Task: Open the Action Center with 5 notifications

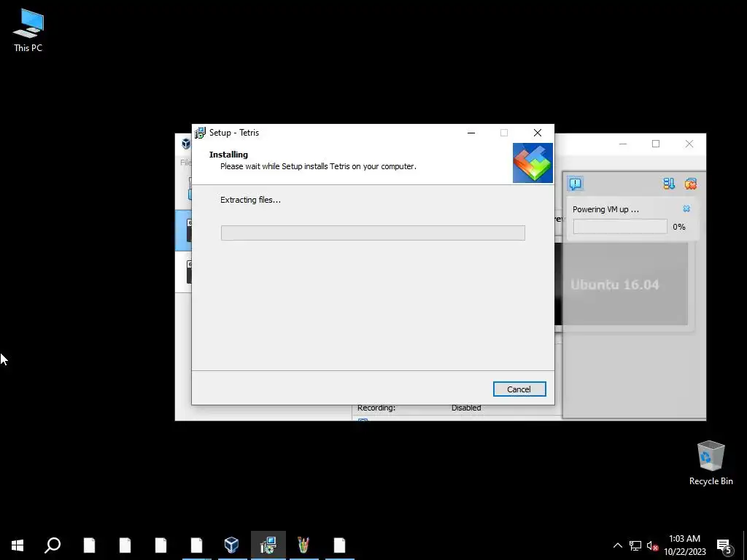Action: pyautogui.click(x=724, y=545)
